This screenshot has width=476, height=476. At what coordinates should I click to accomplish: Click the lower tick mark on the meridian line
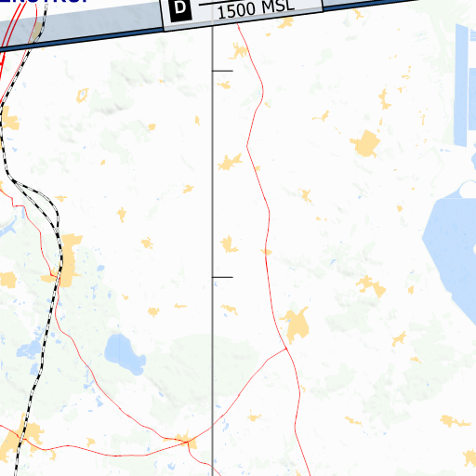point(222,277)
